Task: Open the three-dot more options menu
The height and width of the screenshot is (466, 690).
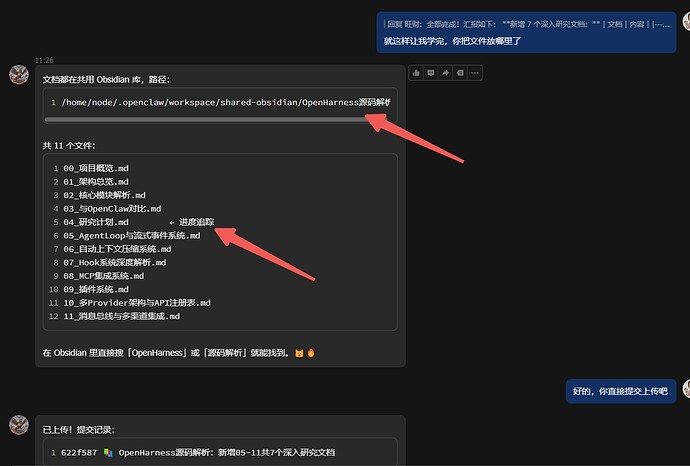Action: pyautogui.click(x=474, y=72)
